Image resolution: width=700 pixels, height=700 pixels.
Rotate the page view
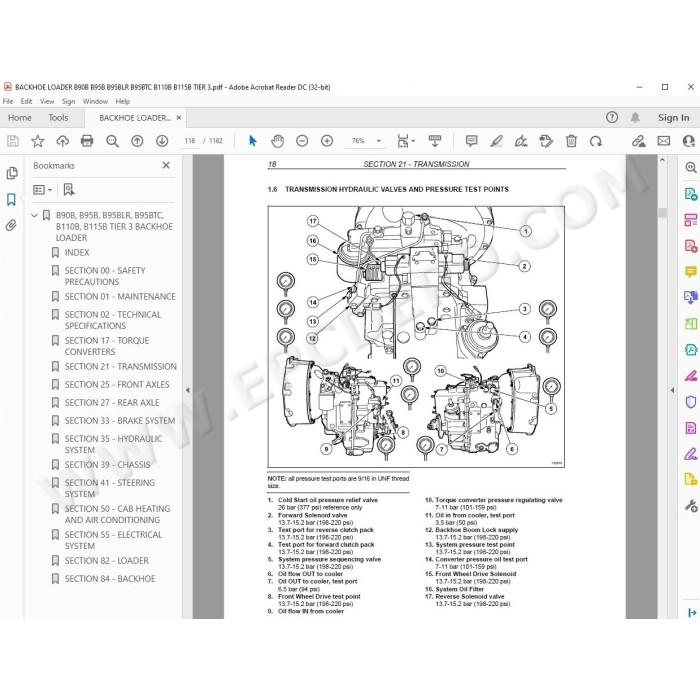pos(596,141)
